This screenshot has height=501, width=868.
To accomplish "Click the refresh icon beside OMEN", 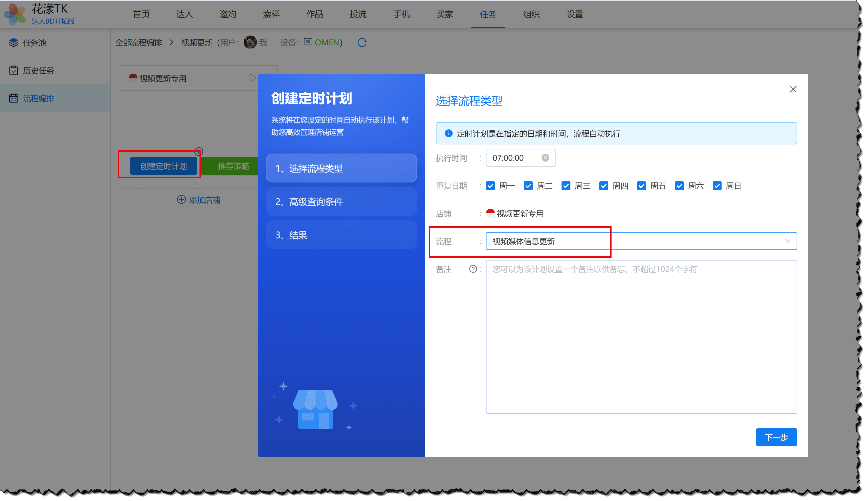I will pos(362,43).
